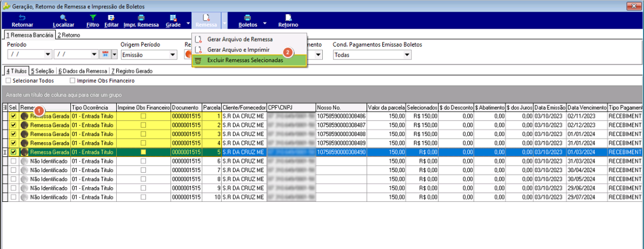Expand the Origem Período Emissão dropdown

171,55
